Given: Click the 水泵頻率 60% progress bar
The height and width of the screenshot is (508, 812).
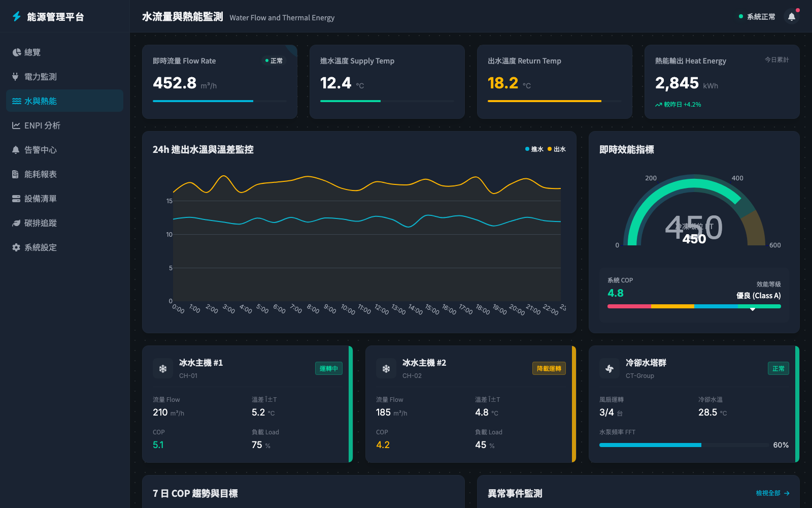Looking at the screenshot, I should click(x=684, y=445).
